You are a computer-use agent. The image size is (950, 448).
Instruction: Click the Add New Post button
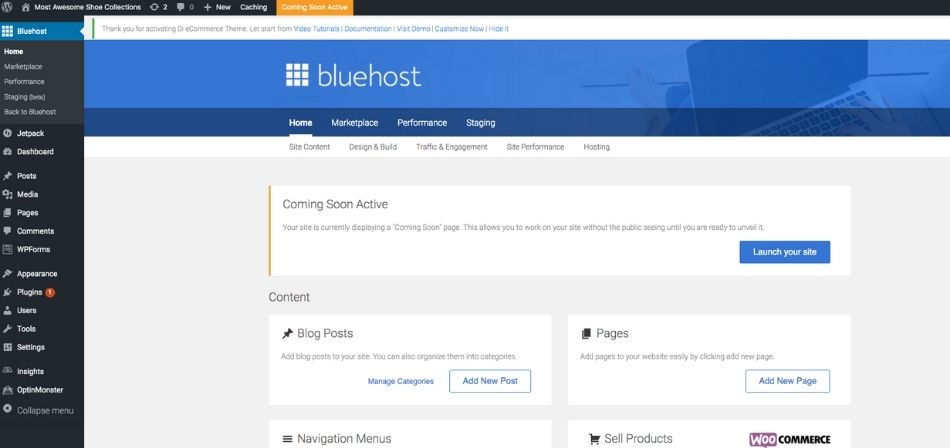pyautogui.click(x=490, y=381)
